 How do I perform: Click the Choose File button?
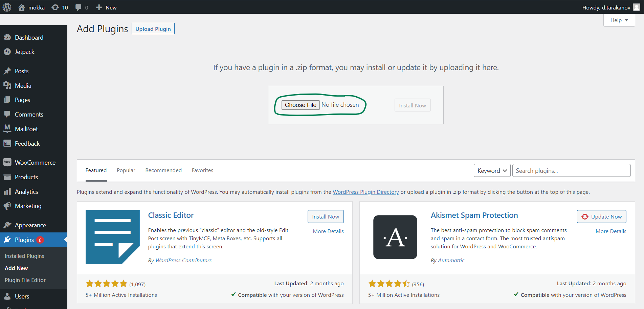[x=300, y=105]
